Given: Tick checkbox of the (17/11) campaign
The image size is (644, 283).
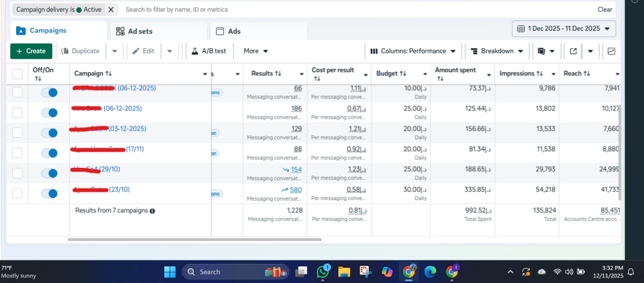Looking at the screenshot, I should coord(17,153).
